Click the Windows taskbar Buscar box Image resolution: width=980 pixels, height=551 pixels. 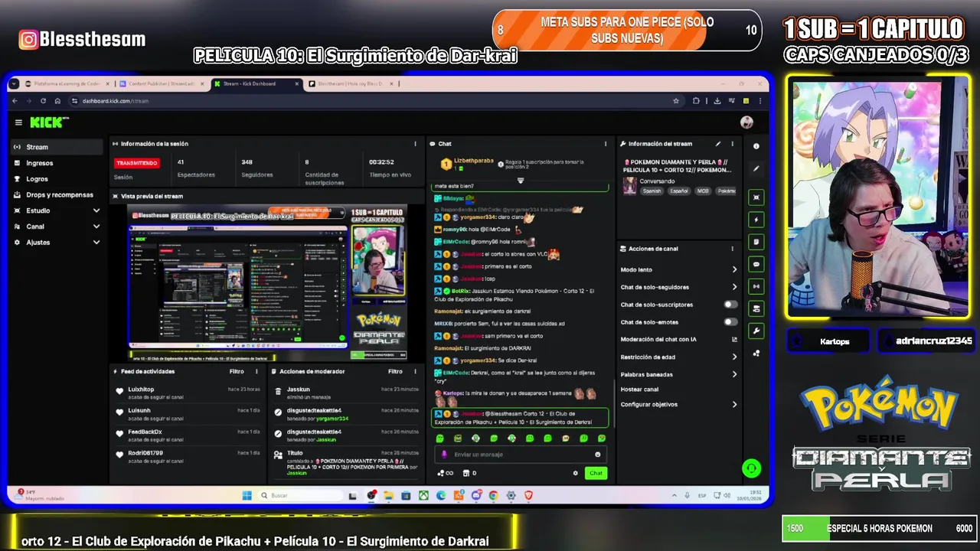pos(299,495)
